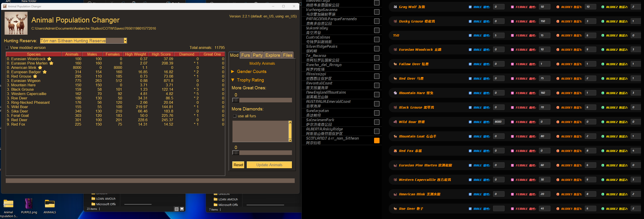Click the deer icon beside Fallow Deer 黇鹿
The image size is (644, 219).
pyautogui.click(x=395, y=64)
